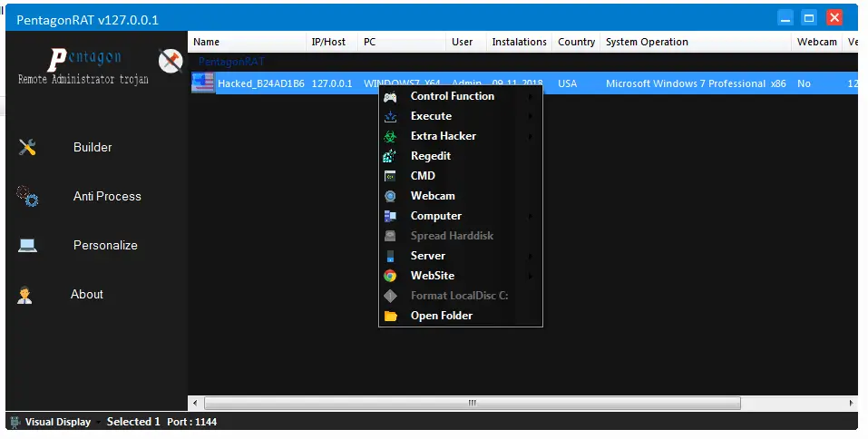Screen dimensions: 868x439
Task: Click the Spread Harddisk drive icon
Action: click(390, 236)
